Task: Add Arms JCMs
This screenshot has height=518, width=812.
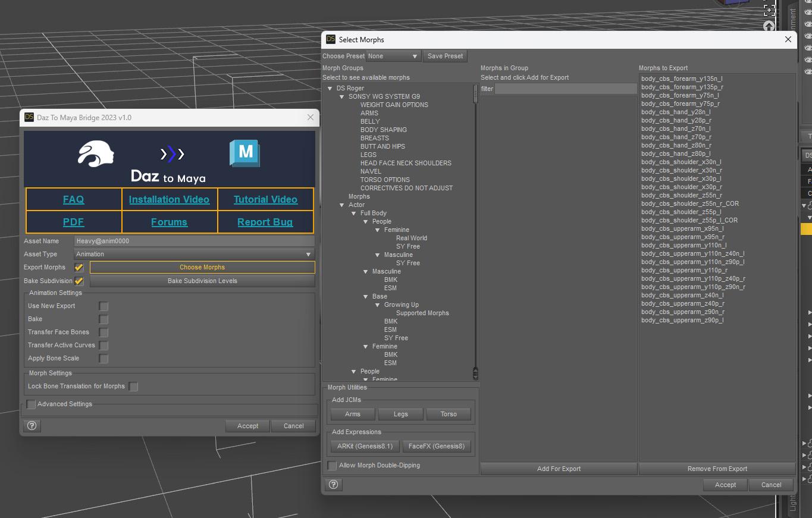Action: (353, 414)
